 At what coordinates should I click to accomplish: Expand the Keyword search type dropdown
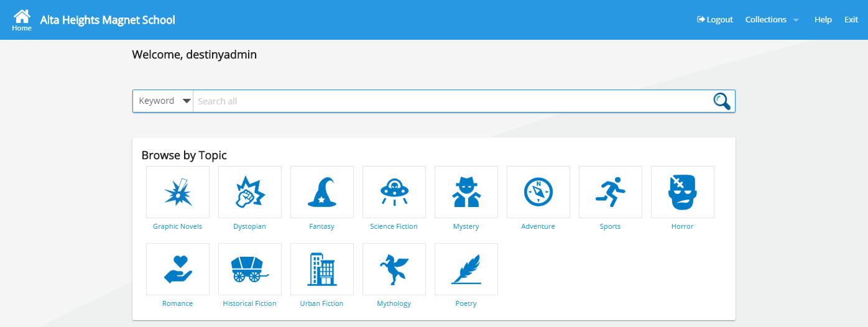164,101
